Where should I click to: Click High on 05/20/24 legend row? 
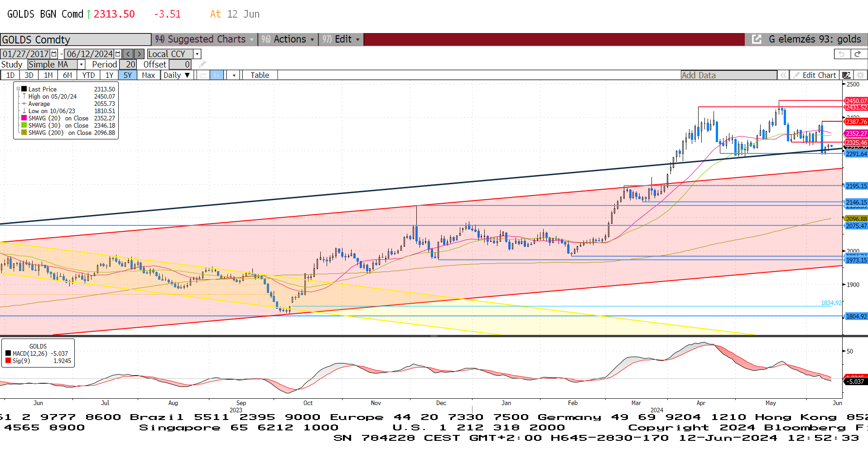pyautogui.click(x=68, y=96)
